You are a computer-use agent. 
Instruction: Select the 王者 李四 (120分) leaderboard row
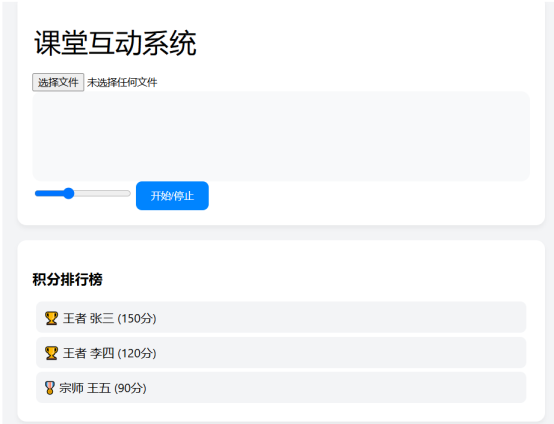pos(281,353)
